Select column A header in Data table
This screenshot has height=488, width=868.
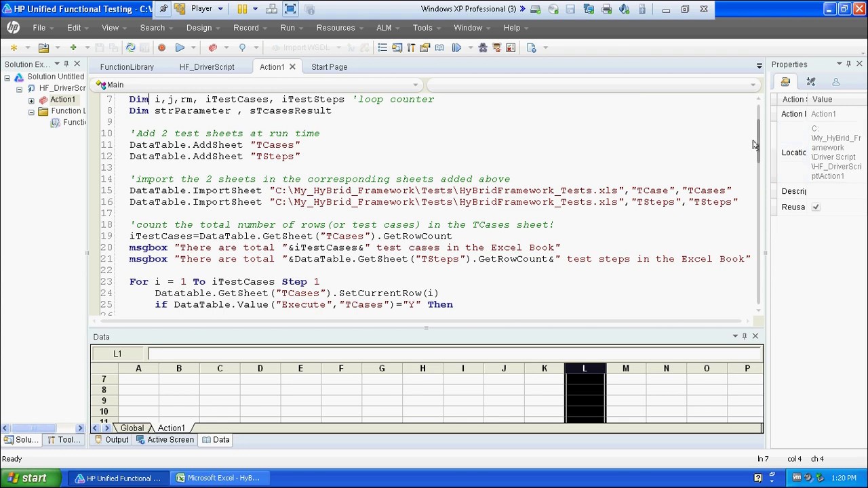pos(138,368)
